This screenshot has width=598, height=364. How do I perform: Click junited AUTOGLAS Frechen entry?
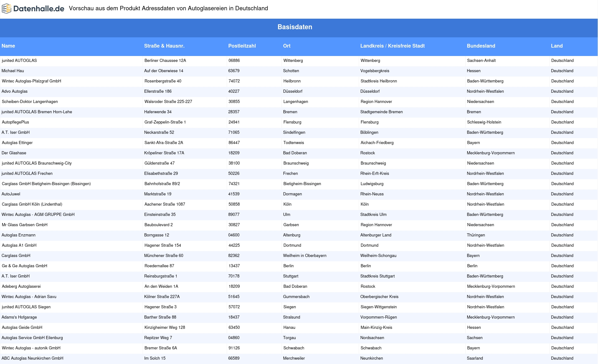[x=27, y=174]
